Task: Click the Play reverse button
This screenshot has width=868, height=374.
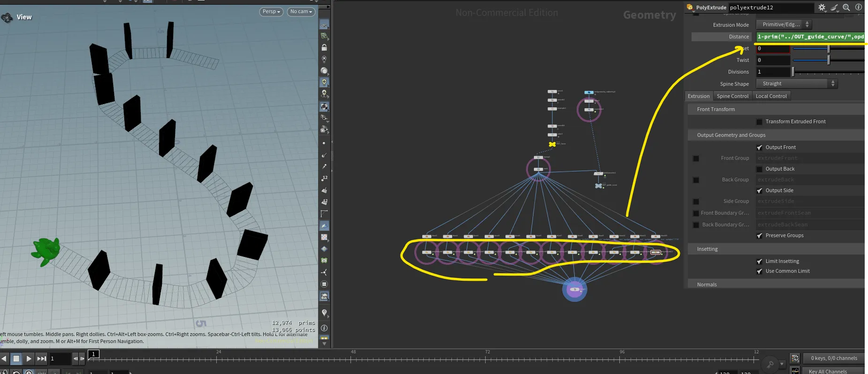Action: tap(4, 359)
